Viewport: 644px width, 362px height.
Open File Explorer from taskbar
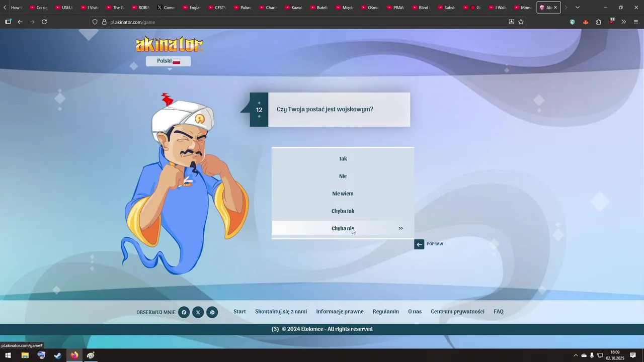[25, 355]
